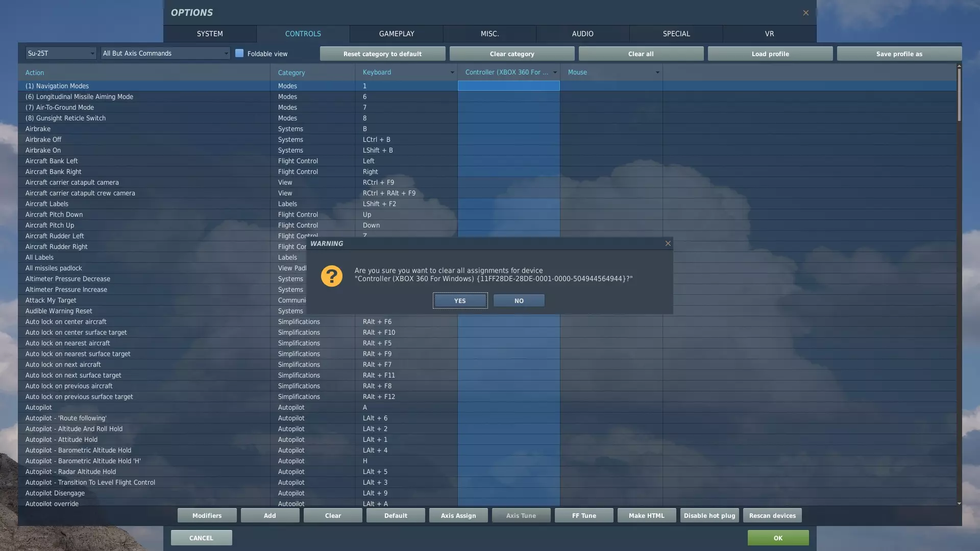980x551 pixels.
Task: Open the VR tab
Action: 769,34
